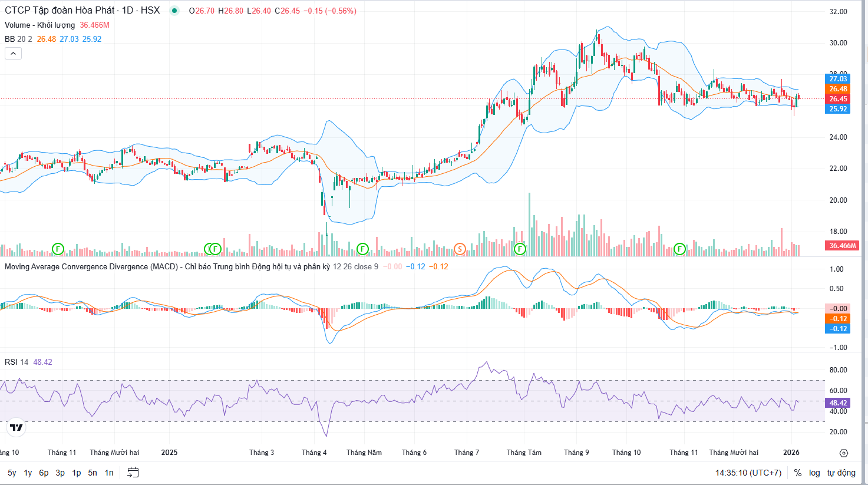Toggle tự động auto scale
The height and width of the screenshot is (485, 868).
841,473
